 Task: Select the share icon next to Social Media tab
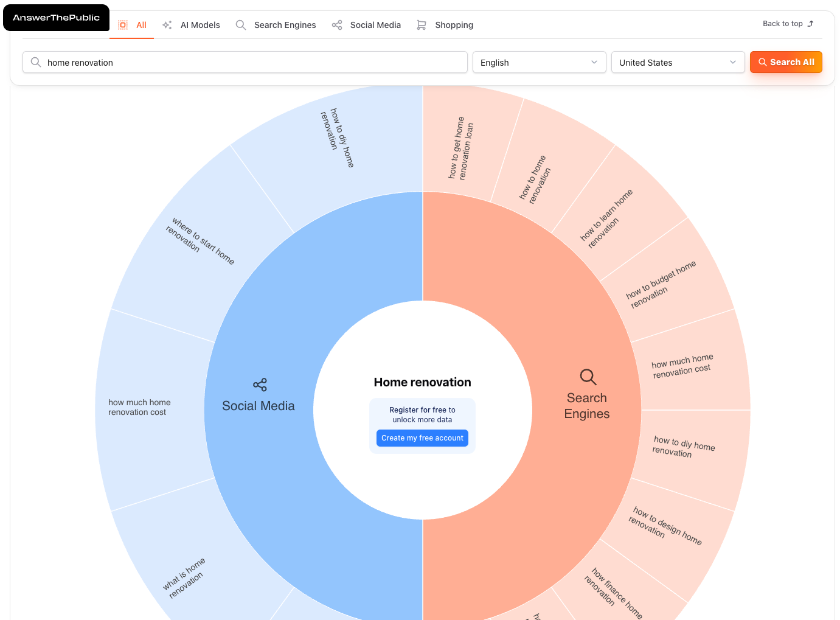[x=337, y=25]
